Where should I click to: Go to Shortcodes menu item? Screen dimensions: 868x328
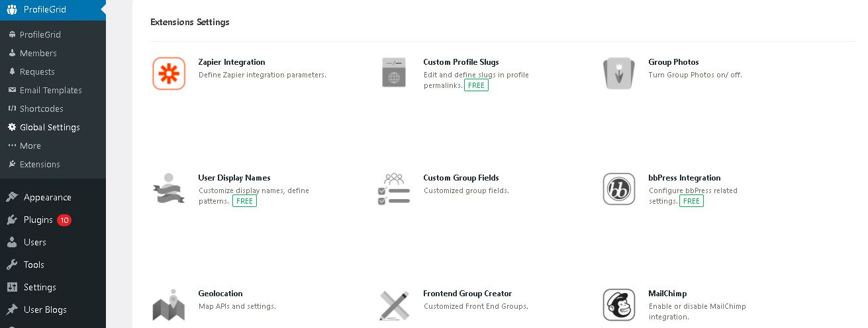click(40, 108)
